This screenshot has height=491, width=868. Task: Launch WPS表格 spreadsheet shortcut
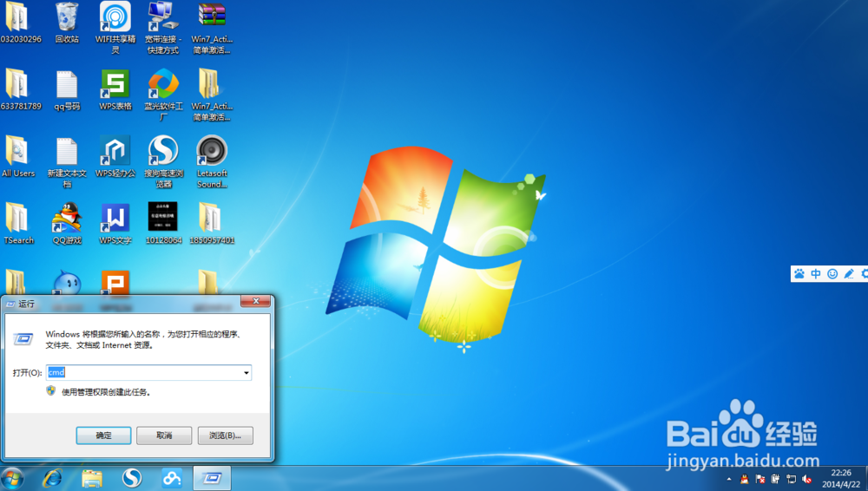point(115,89)
